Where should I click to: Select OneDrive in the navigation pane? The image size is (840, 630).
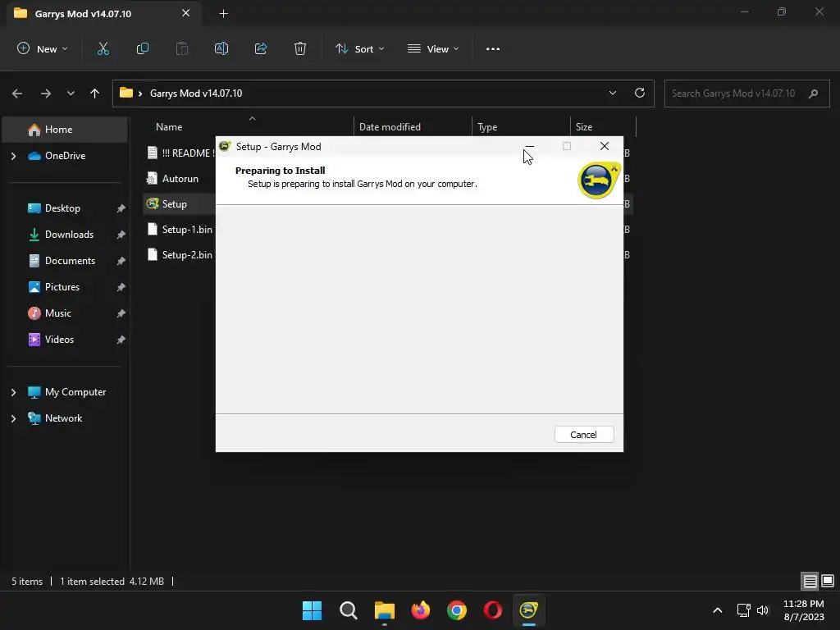point(65,156)
